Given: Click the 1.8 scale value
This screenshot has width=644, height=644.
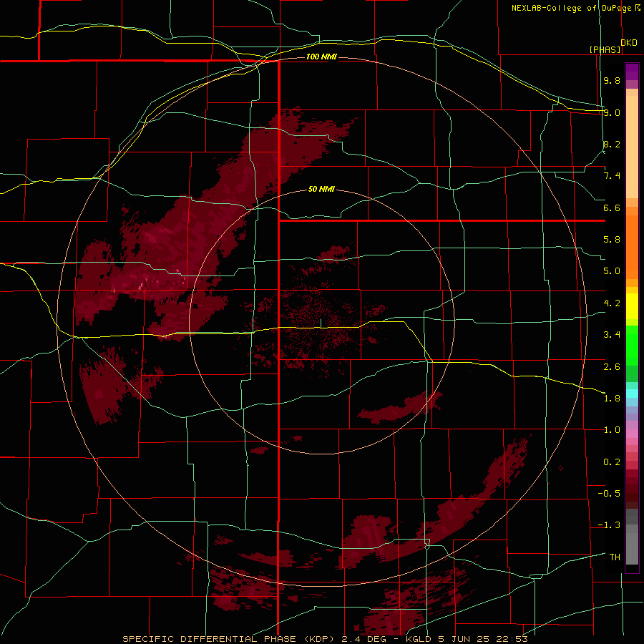Looking at the screenshot, I should click(x=612, y=399).
